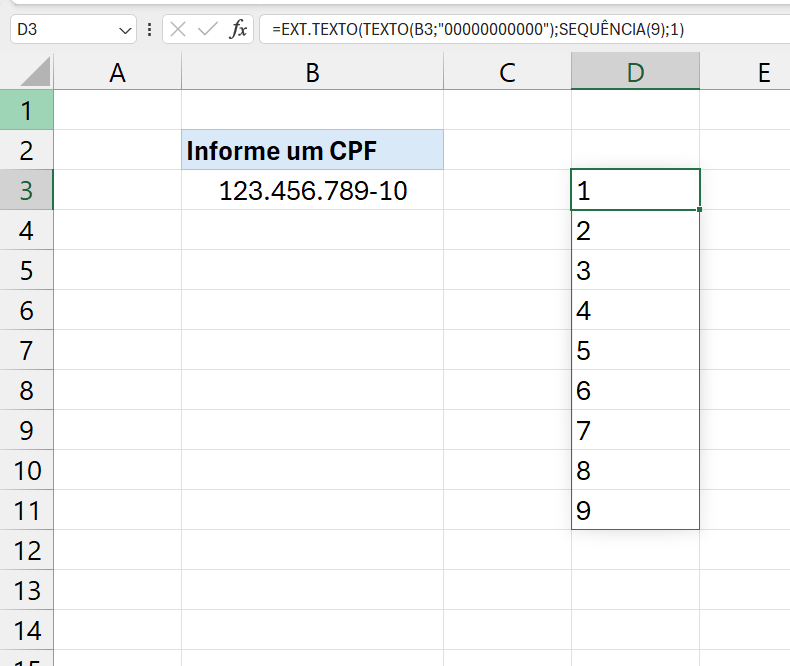The height and width of the screenshot is (666, 790).
Task: Select column A header
Action: [x=117, y=72]
